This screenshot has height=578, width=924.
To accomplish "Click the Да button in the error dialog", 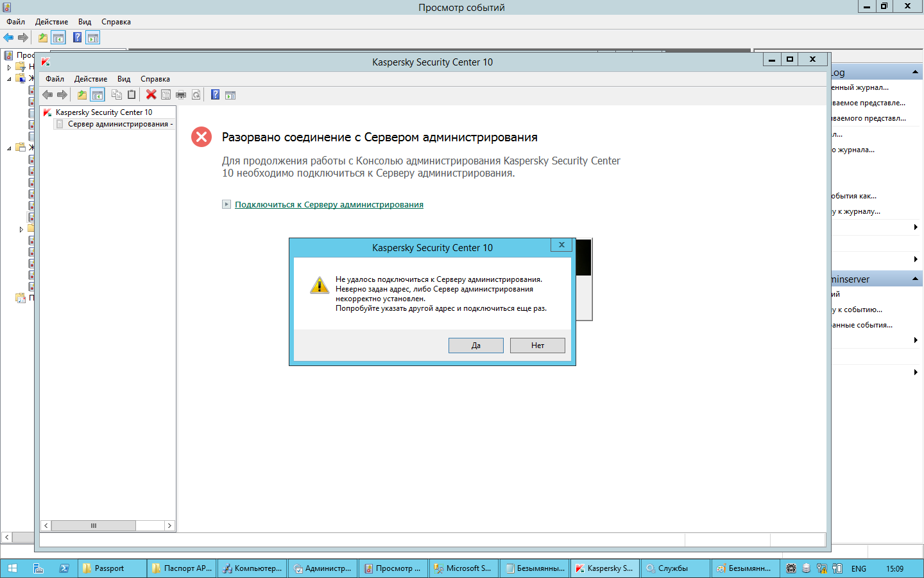I will (476, 346).
